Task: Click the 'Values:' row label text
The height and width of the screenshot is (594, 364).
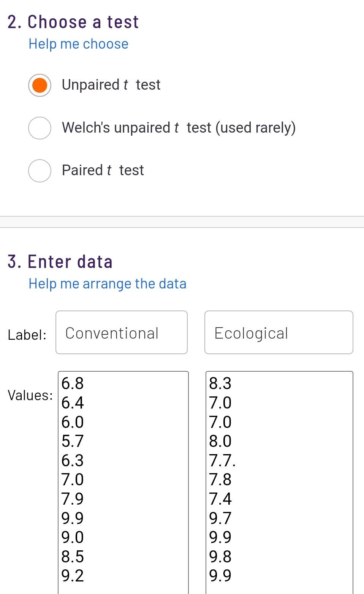Action: click(x=30, y=396)
